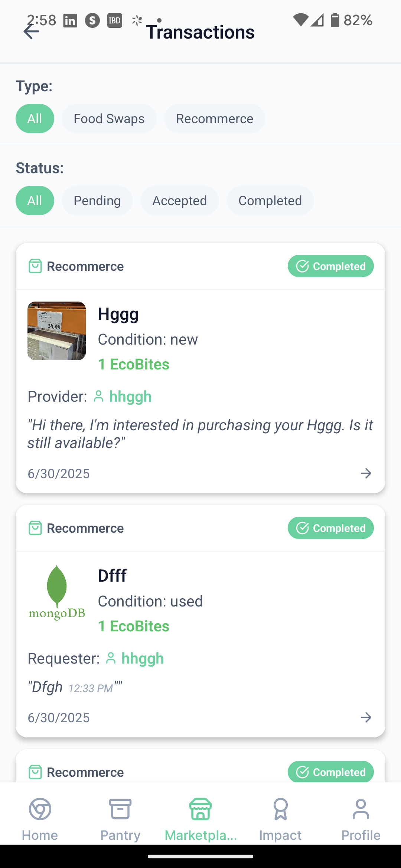
Task: Filter transactions by Food Swaps type
Action: coord(109,119)
